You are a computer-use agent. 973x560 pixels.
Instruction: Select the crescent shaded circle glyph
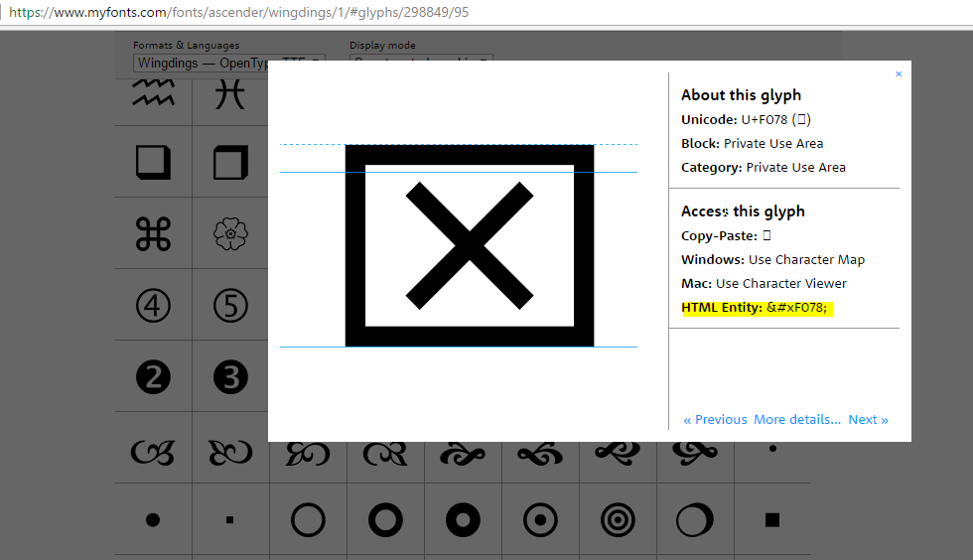(695, 519)
